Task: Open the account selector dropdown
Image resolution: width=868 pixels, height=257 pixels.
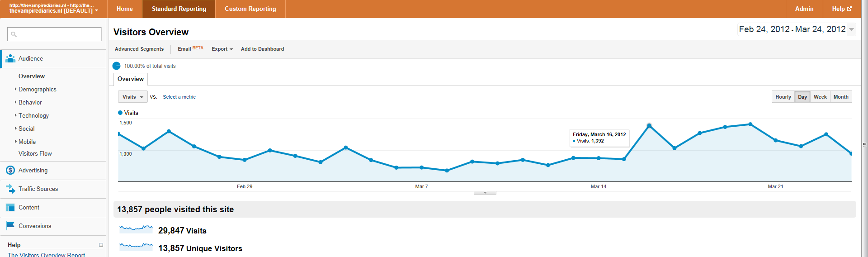Action: 53,9
